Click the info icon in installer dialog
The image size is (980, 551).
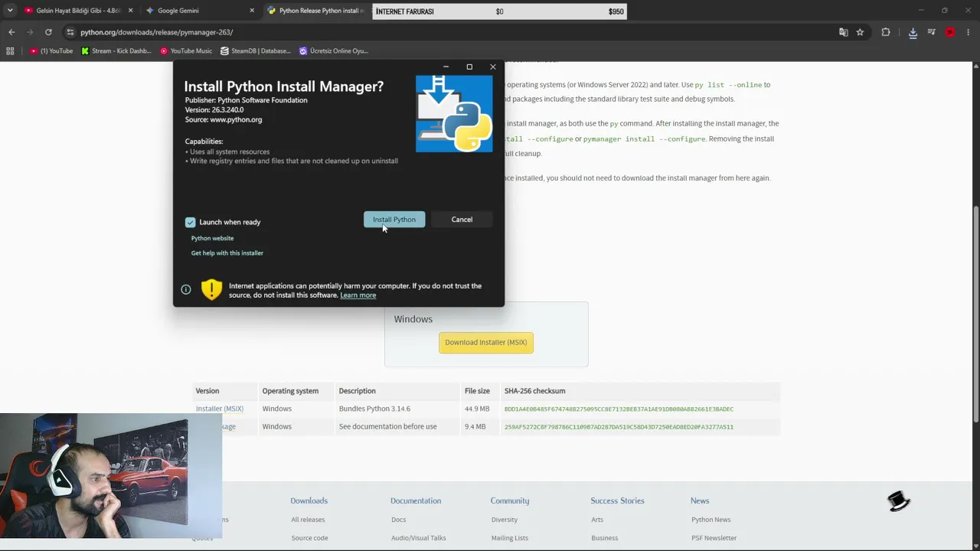tap(186, 289)
